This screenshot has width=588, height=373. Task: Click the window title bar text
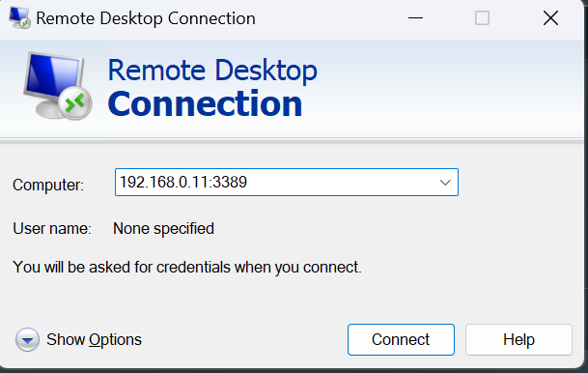click(x=146, y=18)
